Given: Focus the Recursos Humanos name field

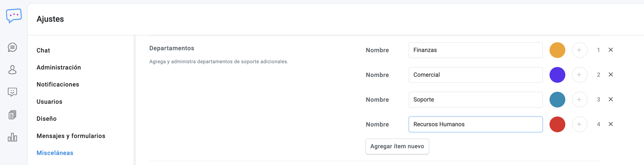Looking at the screenshot, I should 475,124.
